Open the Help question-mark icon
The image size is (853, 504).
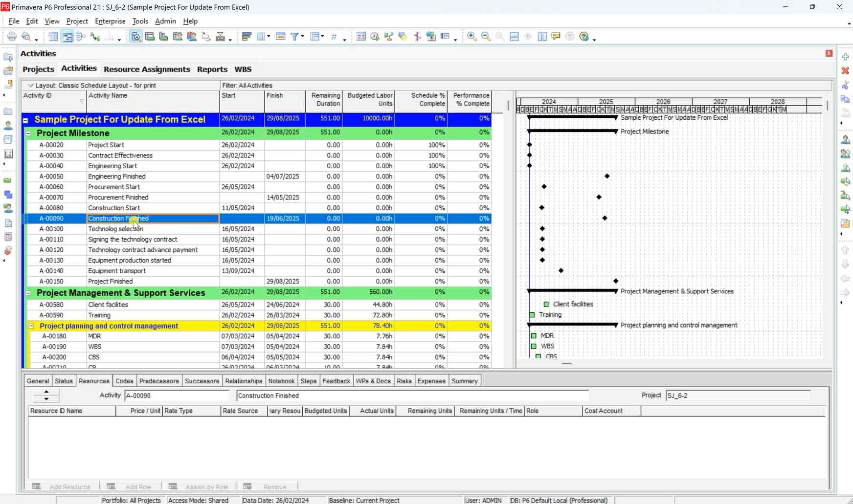(584, 37)
